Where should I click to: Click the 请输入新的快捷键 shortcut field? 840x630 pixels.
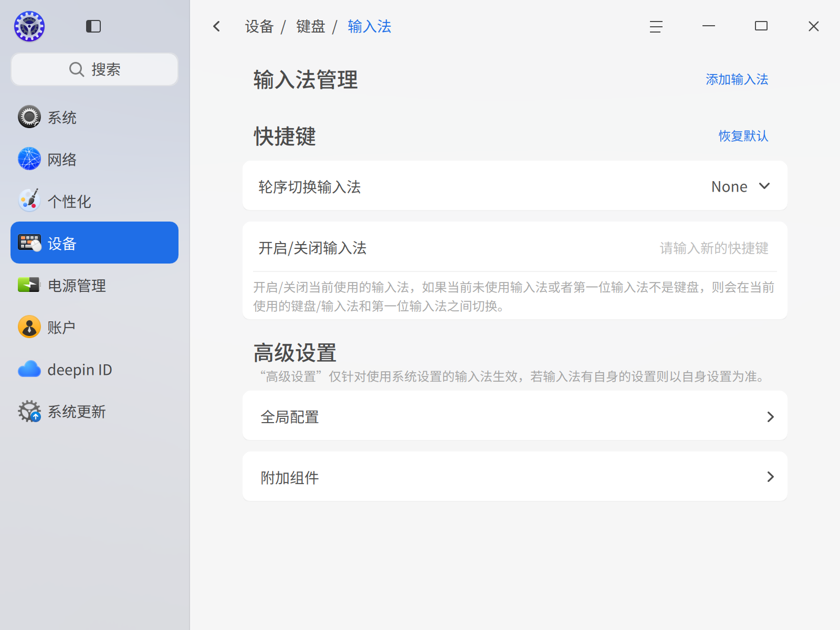coord(714,248)
